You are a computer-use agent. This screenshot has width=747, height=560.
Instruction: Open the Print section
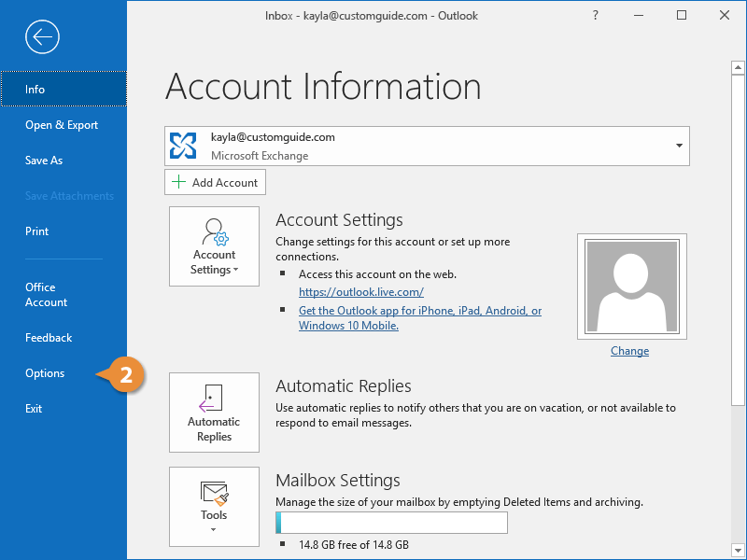36,231
